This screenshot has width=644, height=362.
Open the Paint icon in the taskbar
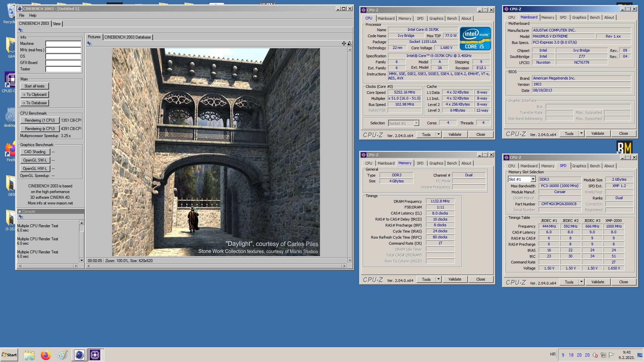(62, 355)
